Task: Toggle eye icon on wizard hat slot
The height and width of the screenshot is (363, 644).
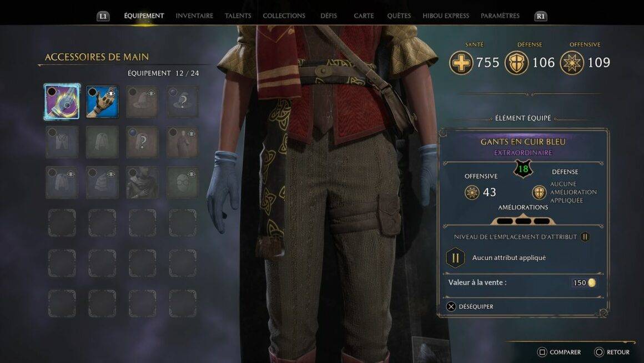Action: point(151,94)
